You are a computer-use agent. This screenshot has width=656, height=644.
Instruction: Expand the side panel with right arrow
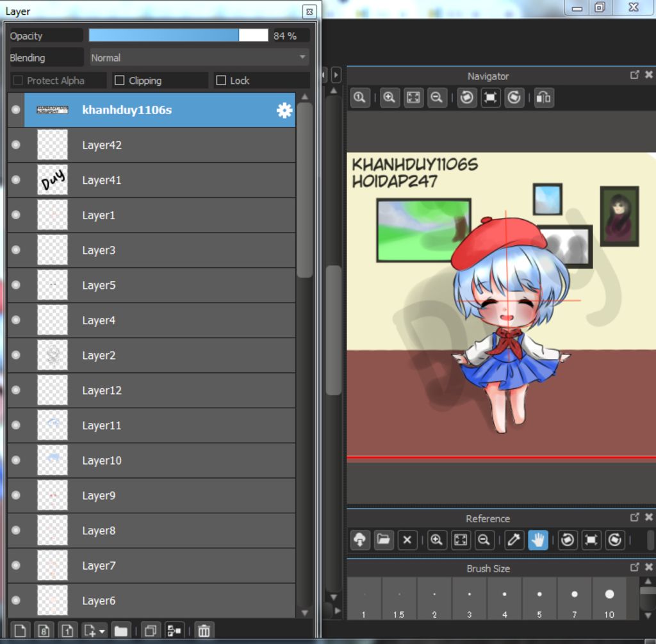(x=336, y=76)
